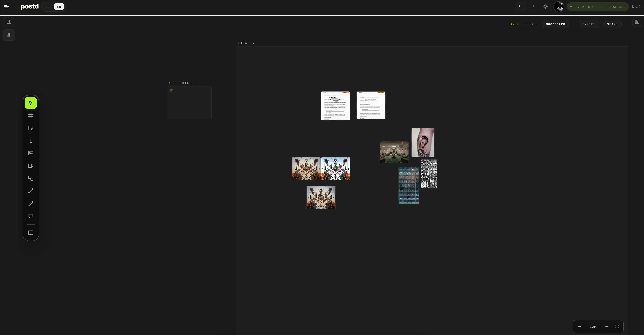Click the 50 BACK history label
644x335 pixels.
click(530, 24)
